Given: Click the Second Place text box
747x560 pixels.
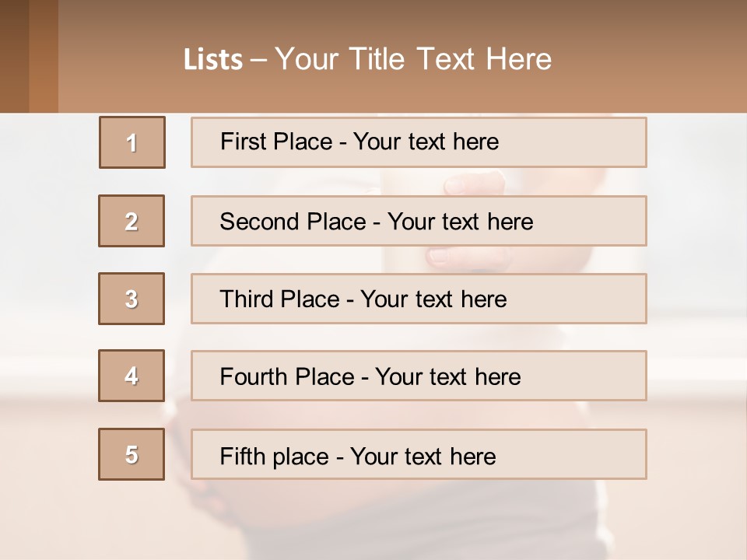Looking at the screenshot, I should 419,221.
